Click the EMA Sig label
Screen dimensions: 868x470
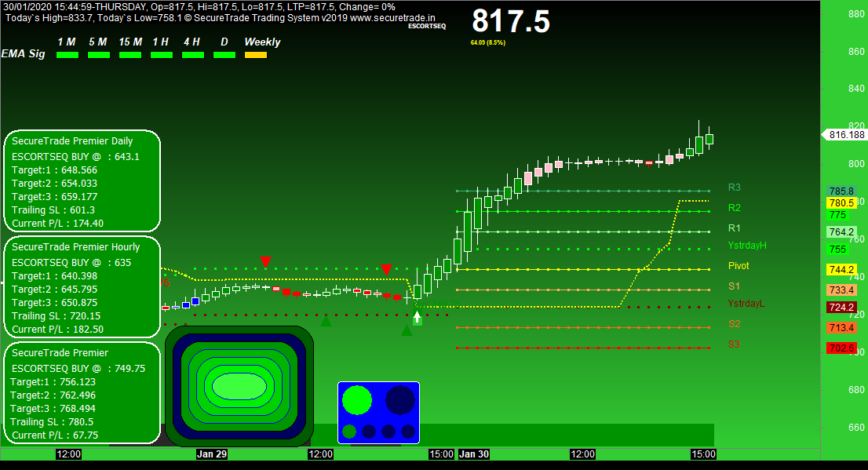click(24, 53)
